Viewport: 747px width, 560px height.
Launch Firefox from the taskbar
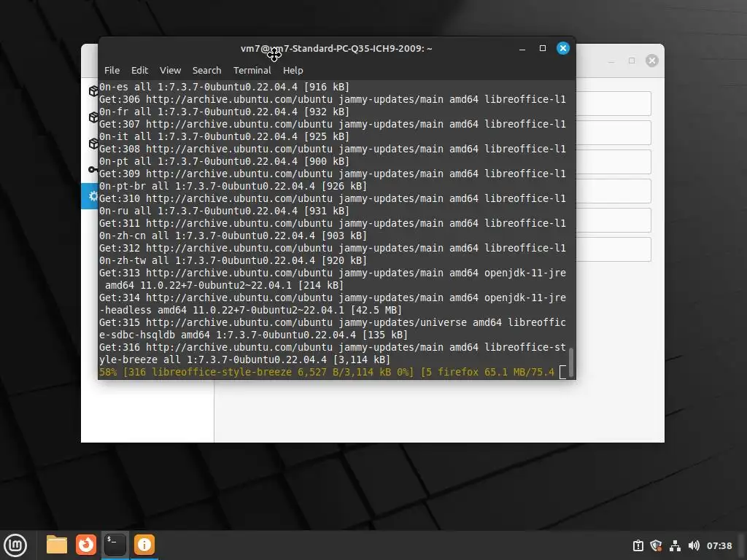tap(86, 545)
